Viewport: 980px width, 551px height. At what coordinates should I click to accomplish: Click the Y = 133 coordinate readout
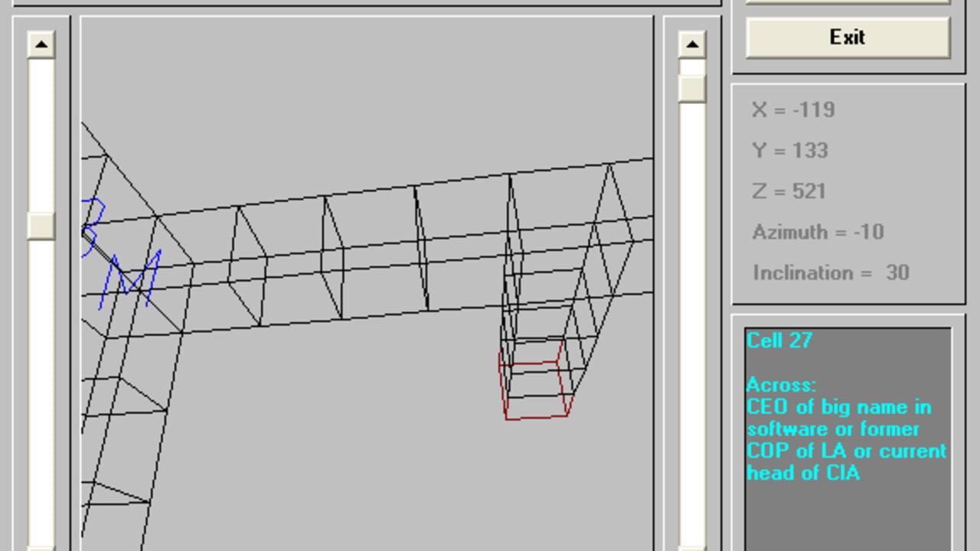click(790, 151)
